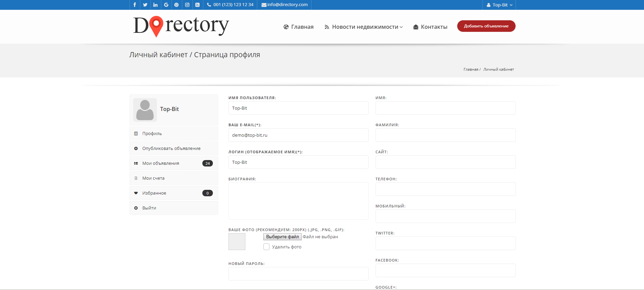Open Избранное in sidebar
Screen dimensions: 644x290
174,193
